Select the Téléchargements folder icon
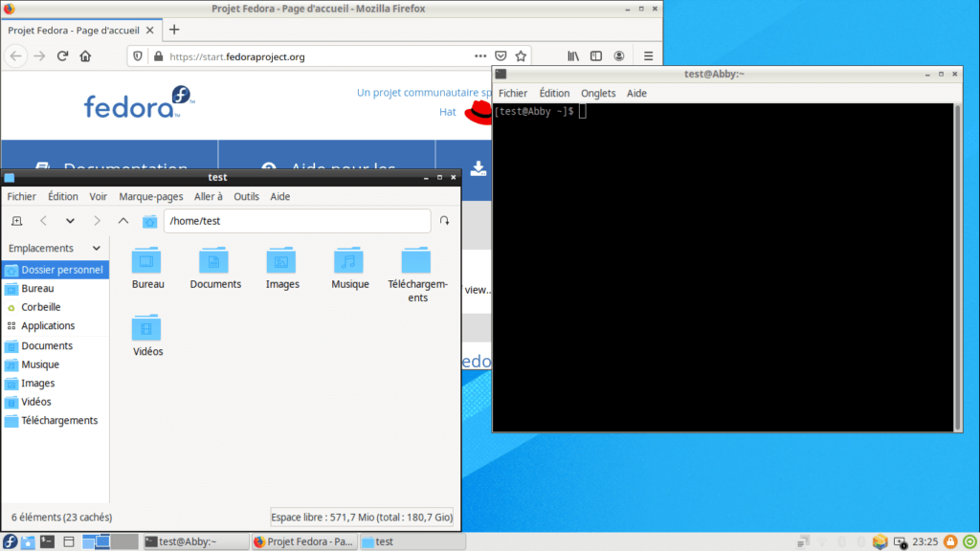The width and height of the screenshot is (980, 551). (416, 260)
